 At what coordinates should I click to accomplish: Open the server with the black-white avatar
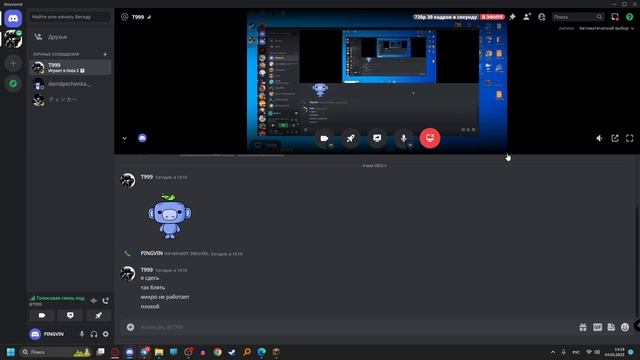13,39
